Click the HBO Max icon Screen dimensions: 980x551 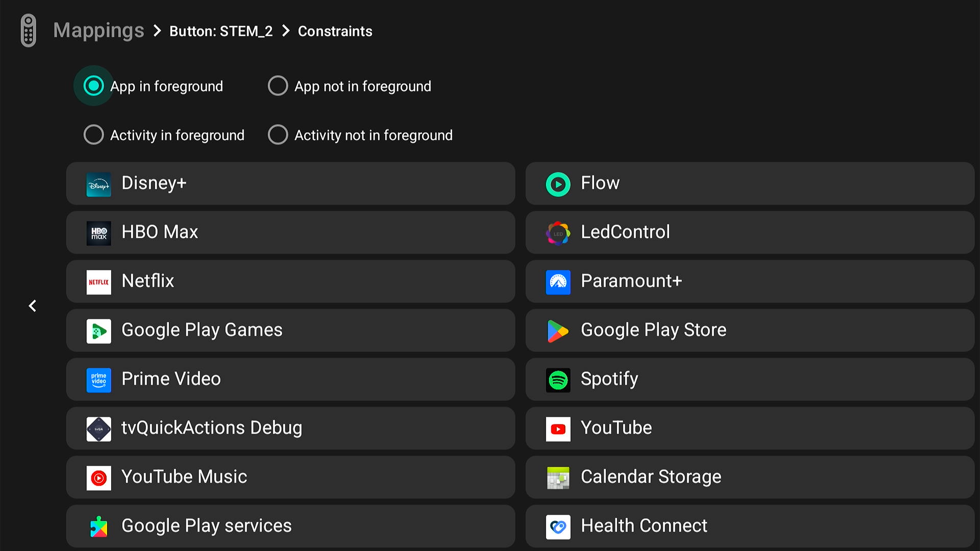tap(99, 233)
